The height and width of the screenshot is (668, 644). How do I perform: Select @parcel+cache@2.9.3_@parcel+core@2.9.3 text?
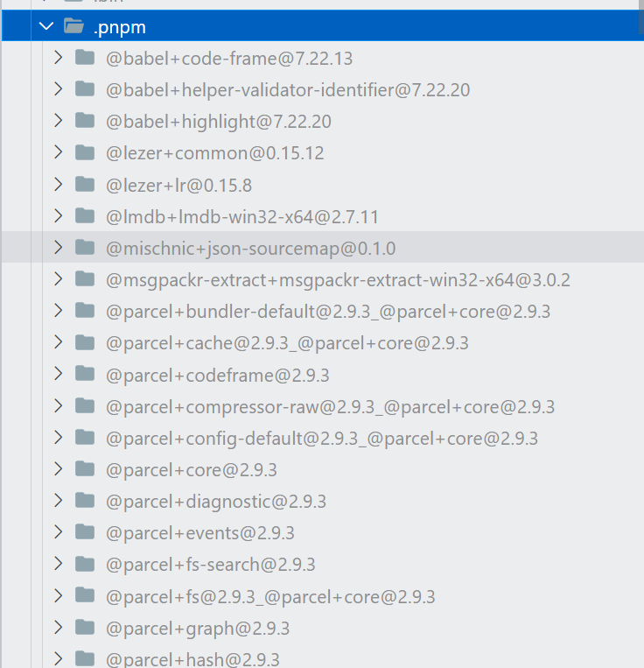[287, 343]
